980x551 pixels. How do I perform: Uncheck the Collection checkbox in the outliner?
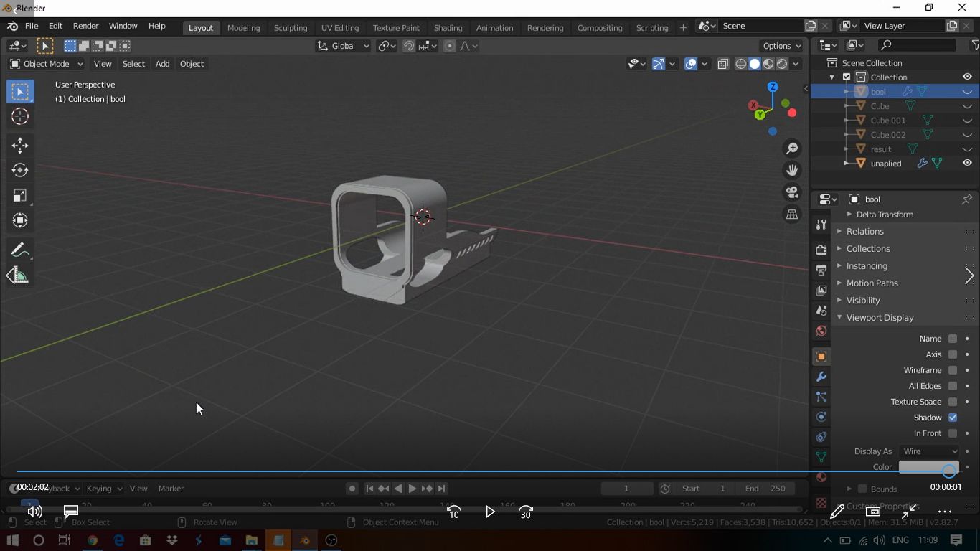(x=847, y=76)
